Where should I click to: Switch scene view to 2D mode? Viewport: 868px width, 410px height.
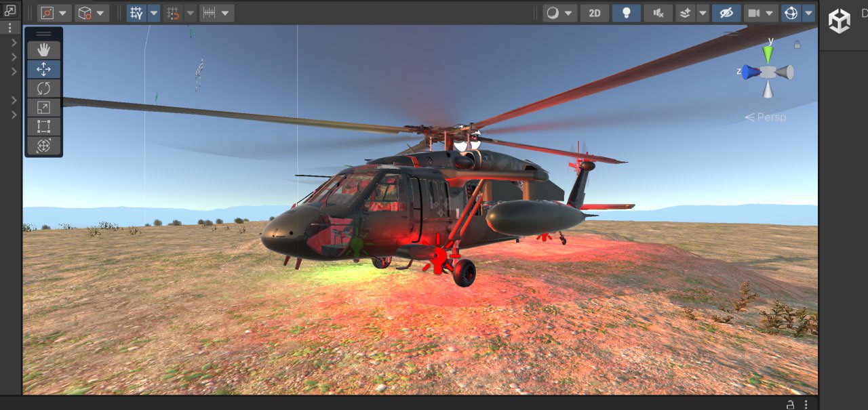pos(594,13)
